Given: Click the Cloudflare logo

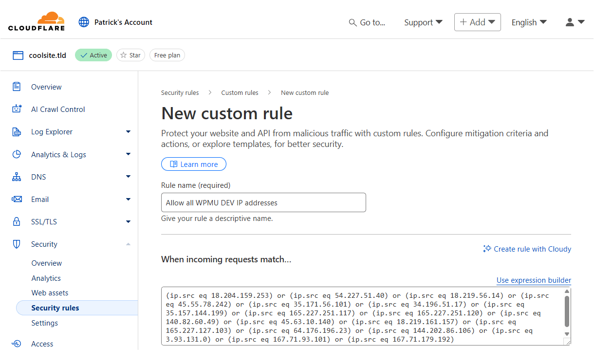Looking at the screenshot, I should 37,22.
